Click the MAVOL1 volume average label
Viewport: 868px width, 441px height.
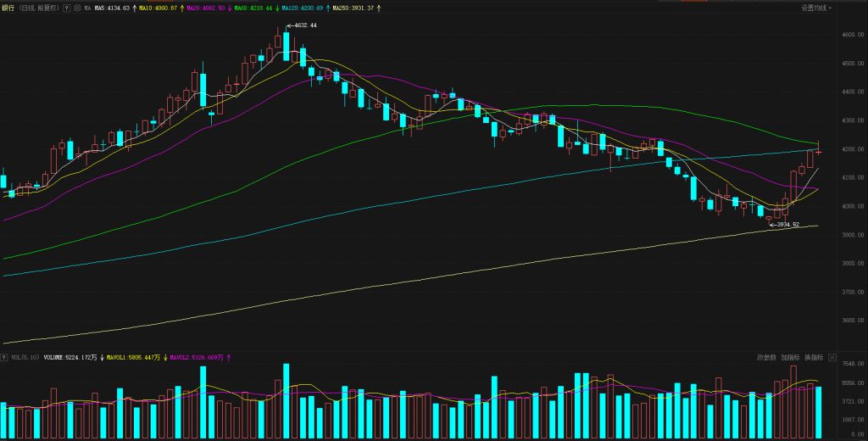[131, 358]
